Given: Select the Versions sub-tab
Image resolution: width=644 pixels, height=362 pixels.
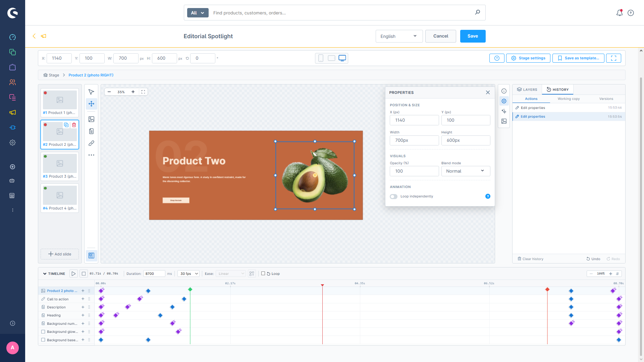Looking at the screenshot, I should pos(606,99).
